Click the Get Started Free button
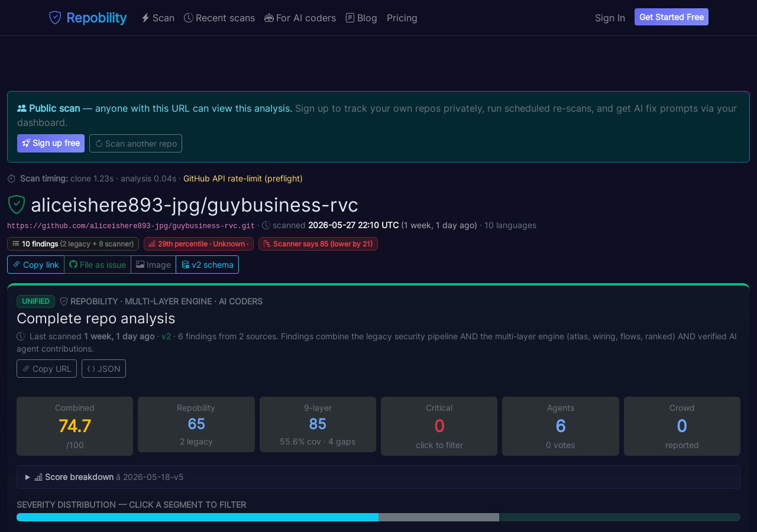The height and width of the screenshot is (532, 757). coord(671,17)
